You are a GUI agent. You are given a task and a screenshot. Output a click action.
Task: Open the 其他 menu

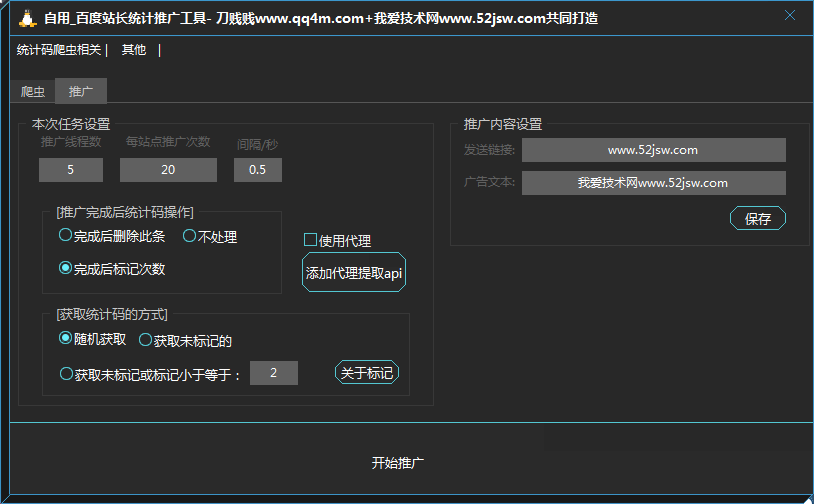[134, 50]
